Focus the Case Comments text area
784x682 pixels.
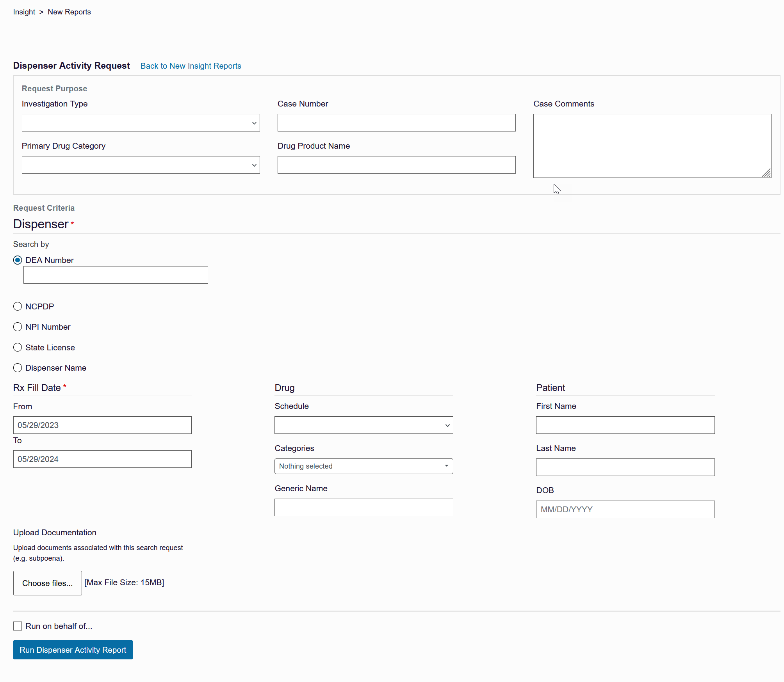pyautogui.click(x=652, y=146)
